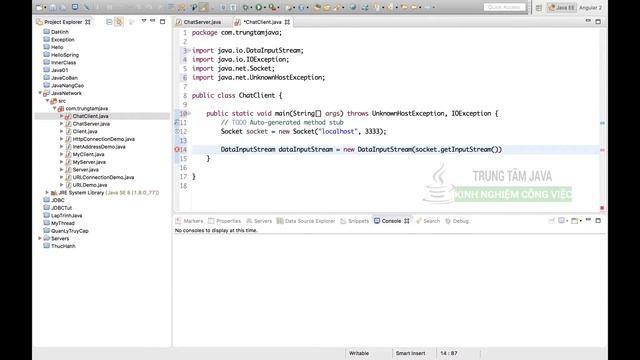
Task: Click Collapse All in Project Explorer
Action: (x=109, y=22)
